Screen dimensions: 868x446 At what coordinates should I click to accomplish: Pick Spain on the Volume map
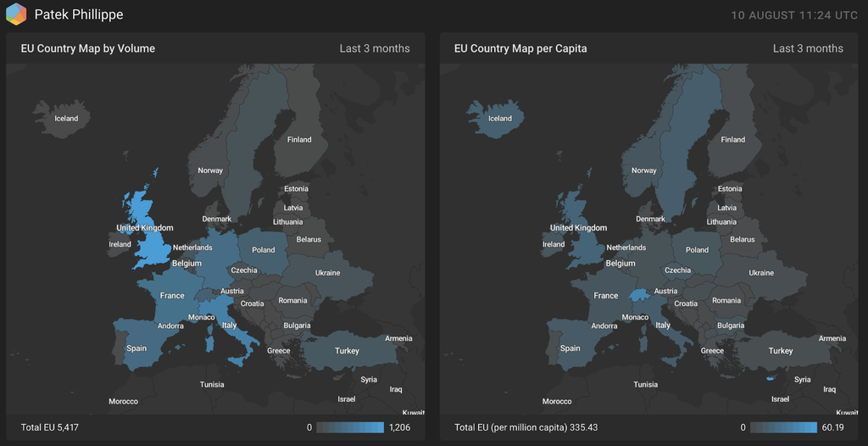point(136,348)
